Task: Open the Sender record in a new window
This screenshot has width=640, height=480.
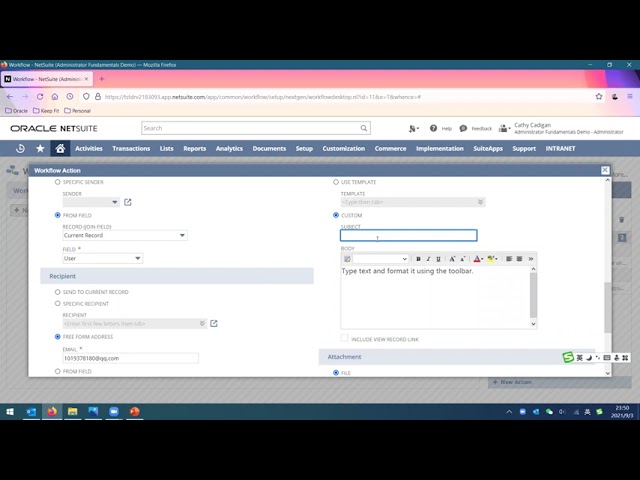Action: pos(128,202)
